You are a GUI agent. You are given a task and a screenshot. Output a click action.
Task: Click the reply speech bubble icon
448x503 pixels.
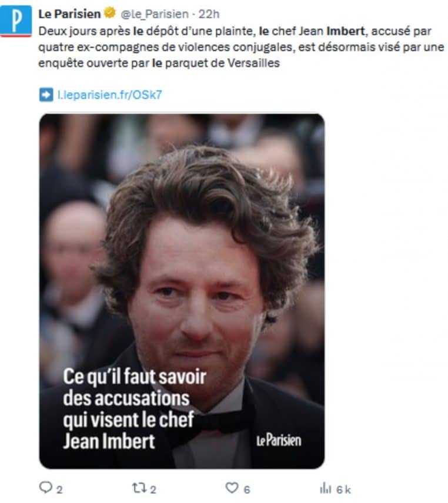tap(46, 487)
